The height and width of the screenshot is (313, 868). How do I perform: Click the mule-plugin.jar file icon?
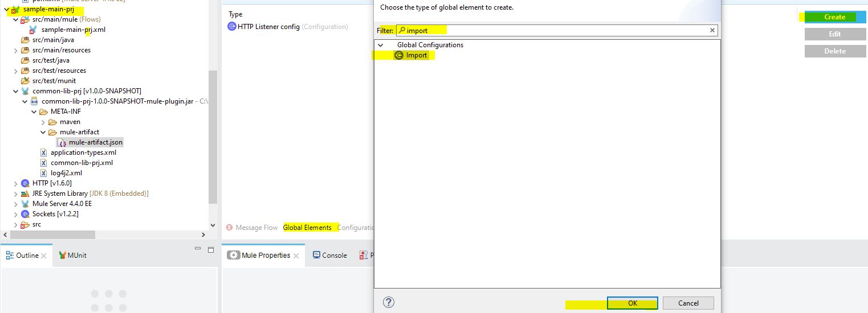point(34,101)
